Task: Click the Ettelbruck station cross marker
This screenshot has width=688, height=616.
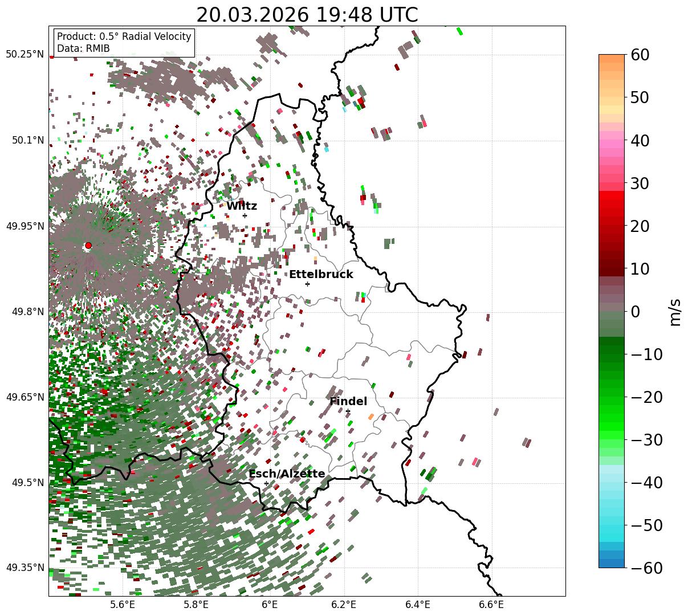Action: (307, 284)
